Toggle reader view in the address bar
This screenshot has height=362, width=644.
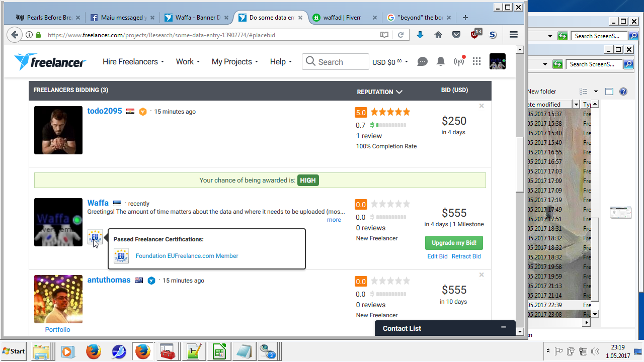coord(384,35)
